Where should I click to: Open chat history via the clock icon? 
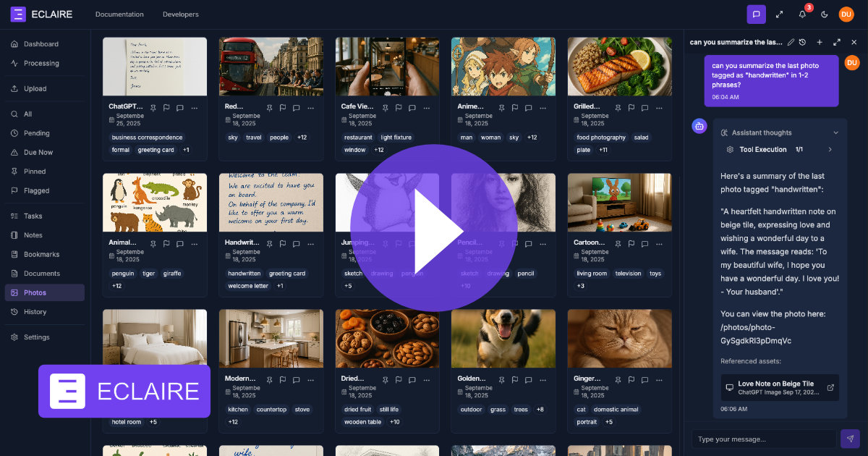pos(802,42)
